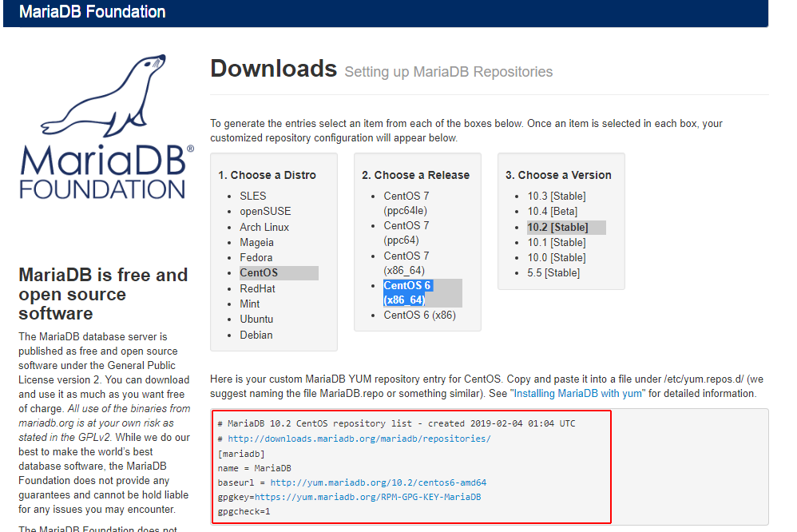Select SLES in the distro list
The width and height of the screenshot is (797, 532).
coord(252,196)
